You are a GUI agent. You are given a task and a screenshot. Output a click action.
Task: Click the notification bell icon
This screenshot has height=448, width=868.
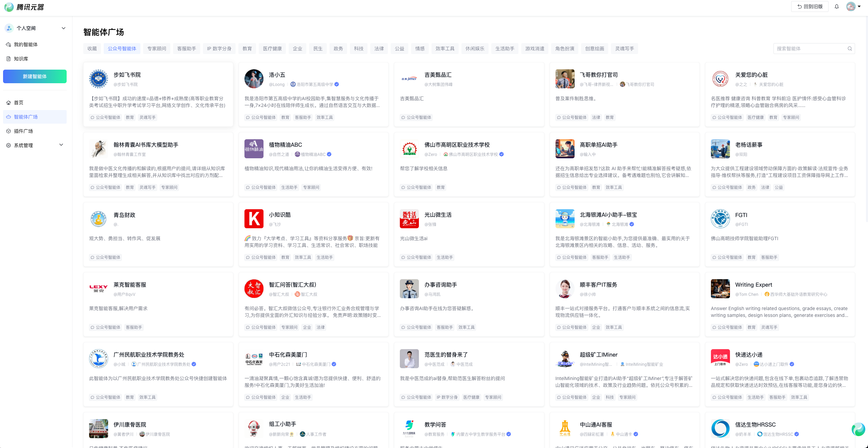coord(837,6)
